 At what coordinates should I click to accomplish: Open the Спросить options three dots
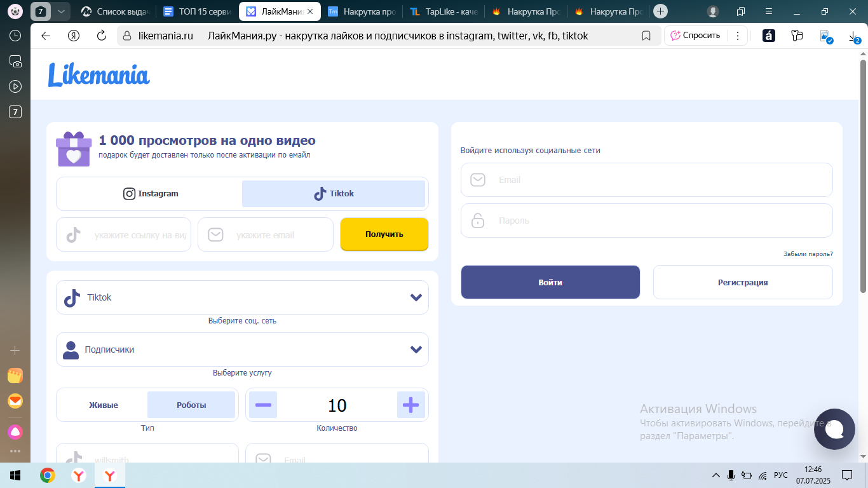[x=737, y=36]
